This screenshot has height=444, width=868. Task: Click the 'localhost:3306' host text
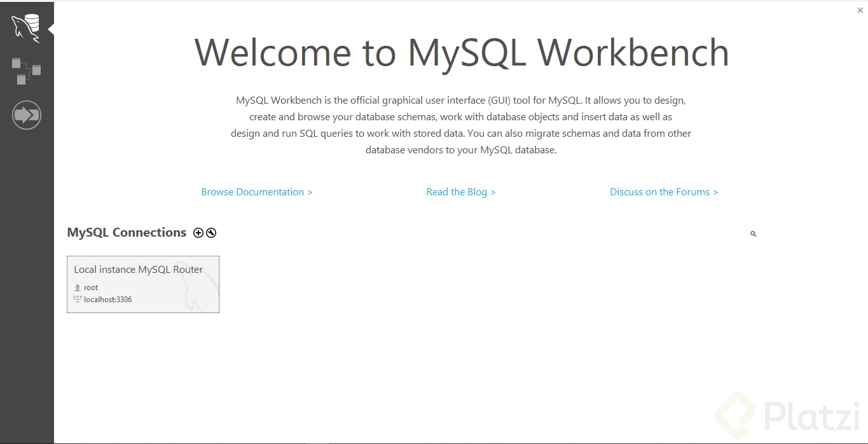click(108, 300)
